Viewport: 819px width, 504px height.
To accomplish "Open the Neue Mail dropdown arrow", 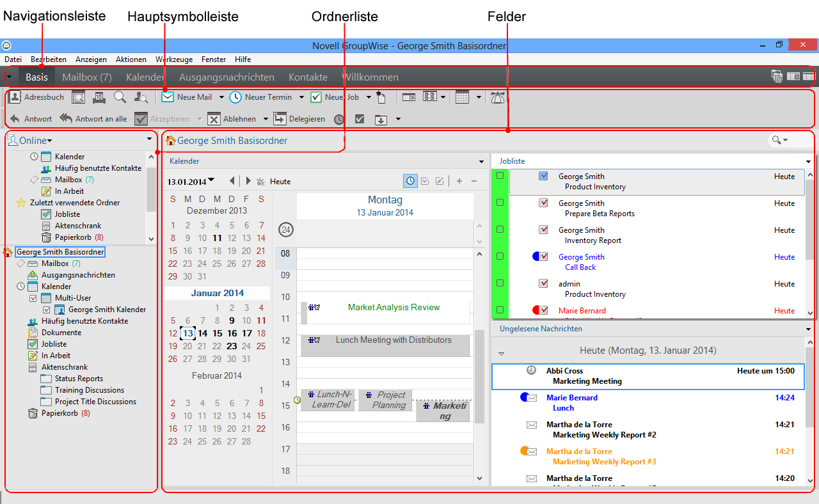I will tap(221, 97).
